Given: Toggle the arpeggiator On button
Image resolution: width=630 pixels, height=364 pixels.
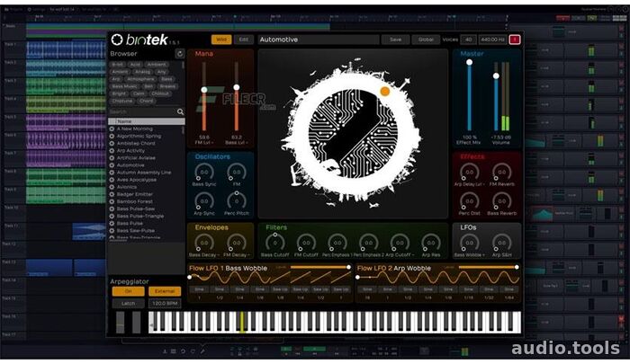Looking at the screenshot, I should (128, 291).
